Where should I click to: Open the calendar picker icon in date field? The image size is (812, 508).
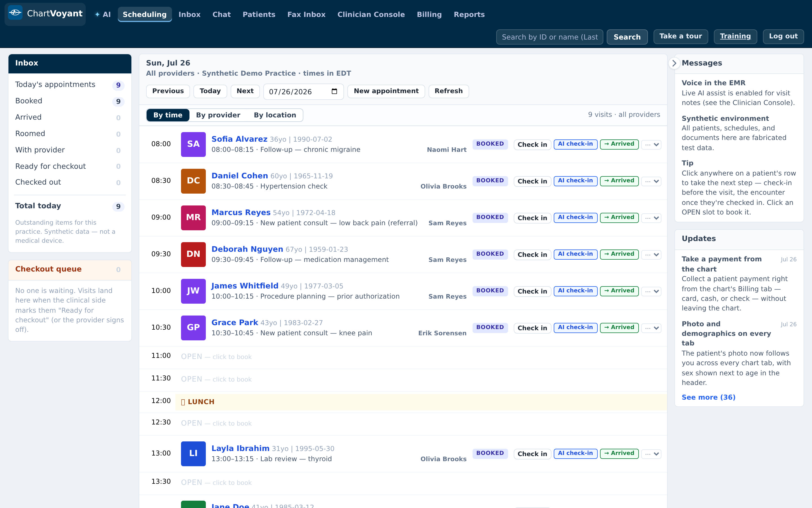[x=334, y=91]
